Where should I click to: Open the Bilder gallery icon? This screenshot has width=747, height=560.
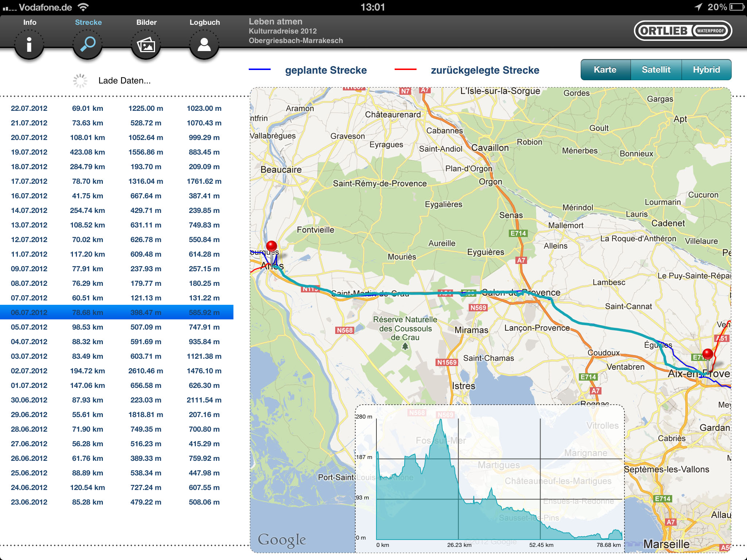point(146,44)
